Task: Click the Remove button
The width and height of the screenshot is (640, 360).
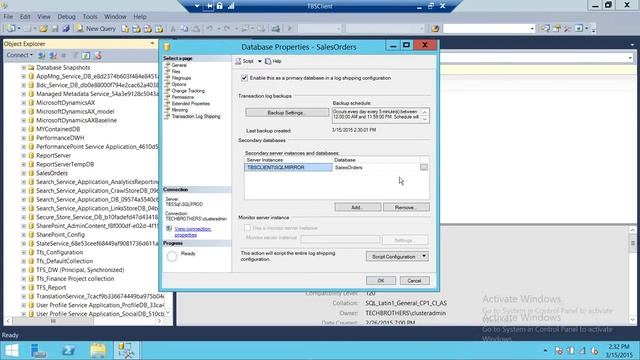Action: 406,207
